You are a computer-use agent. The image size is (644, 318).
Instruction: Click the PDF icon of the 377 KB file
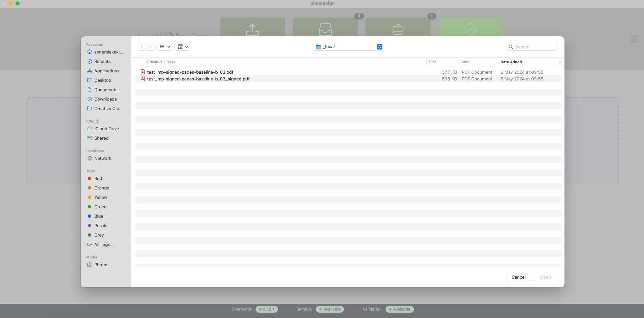coord(143,72)
